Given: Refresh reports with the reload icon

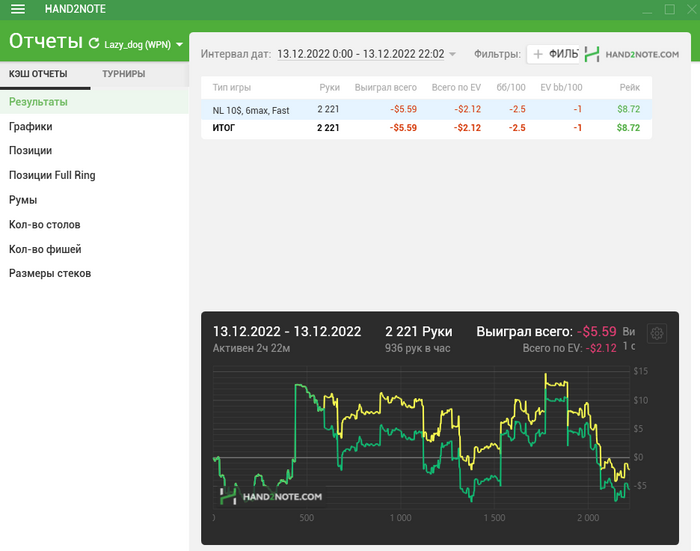Looking at the screenshot, I should pyautogui.click(x=94, y=43).
